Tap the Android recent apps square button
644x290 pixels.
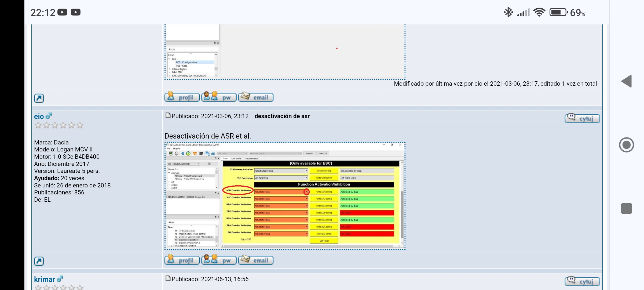tap(627, 208)
